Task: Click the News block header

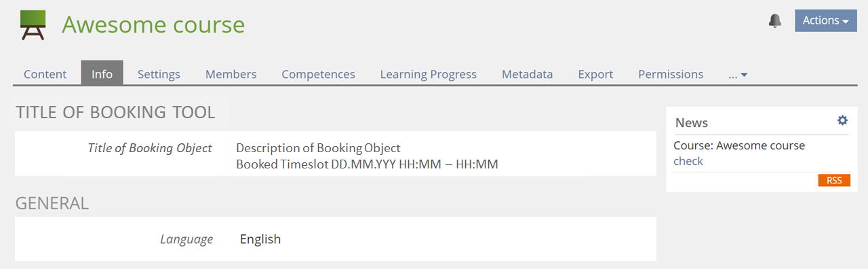Action: click(692, 123)
